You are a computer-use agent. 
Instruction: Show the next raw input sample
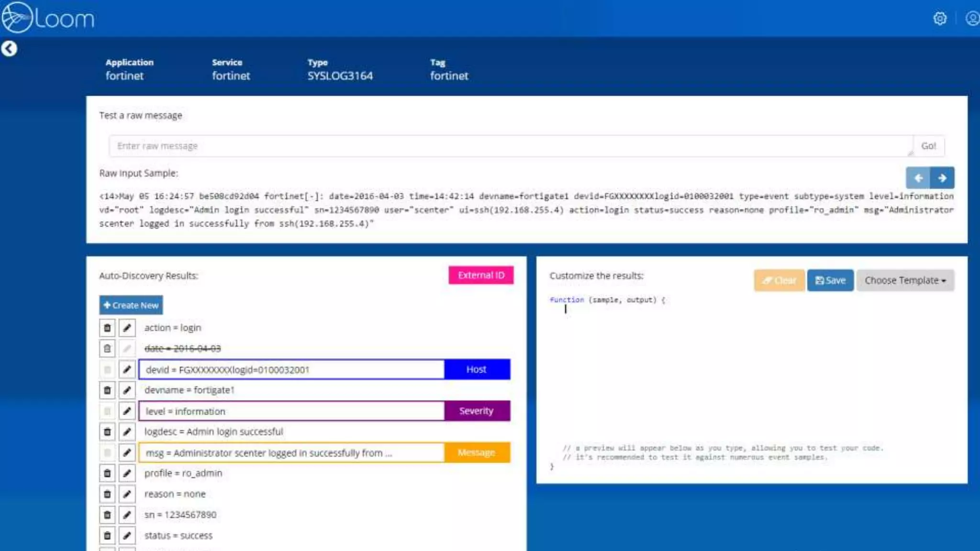pyautogui.click(x=942, y=178)
